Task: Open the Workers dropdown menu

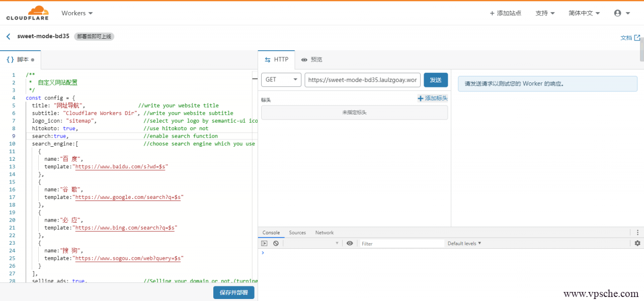Action: click(77, 13)
